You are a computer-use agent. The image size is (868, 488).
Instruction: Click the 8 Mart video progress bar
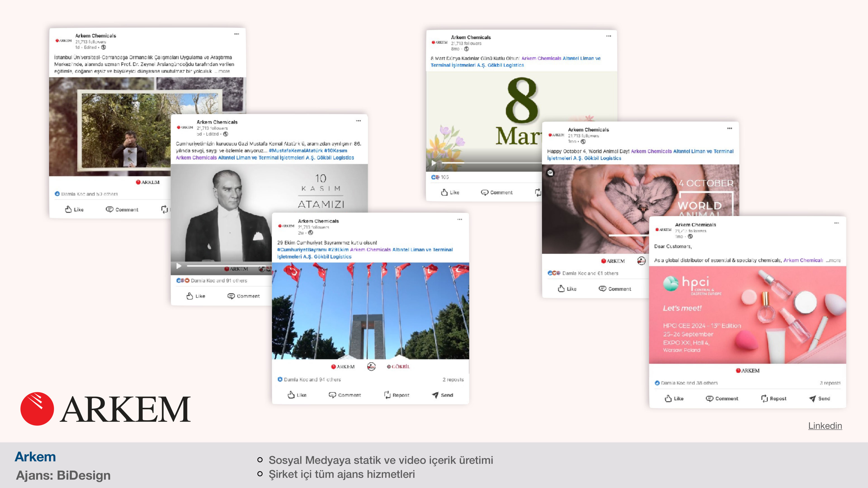point(491,163)
